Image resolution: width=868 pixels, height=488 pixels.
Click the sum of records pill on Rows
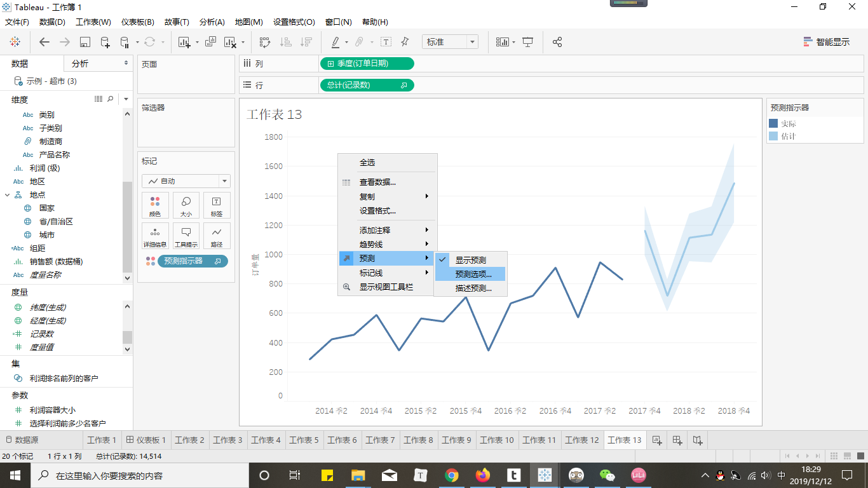pos(367,85)
